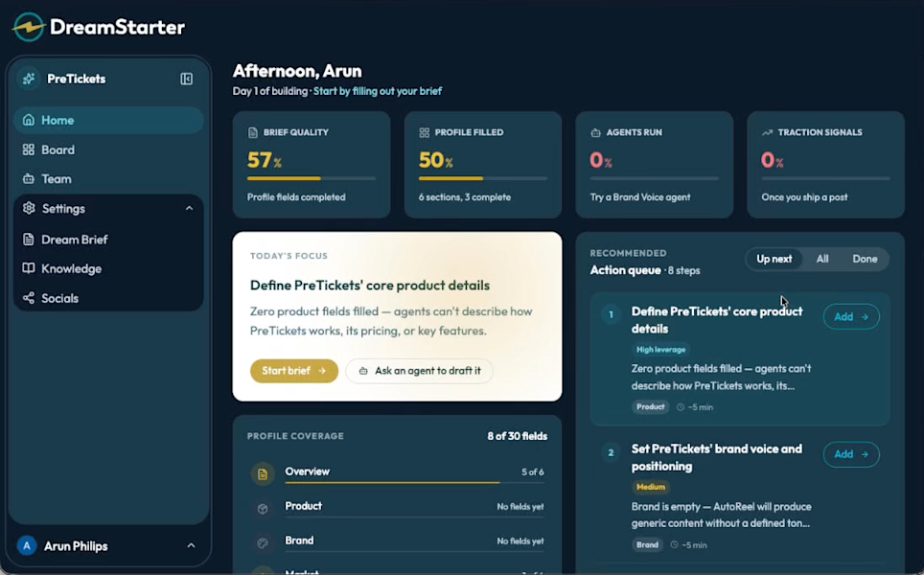Click the Brief Quality document icon
Screen dimensions: 924x575
pos(253,132)
